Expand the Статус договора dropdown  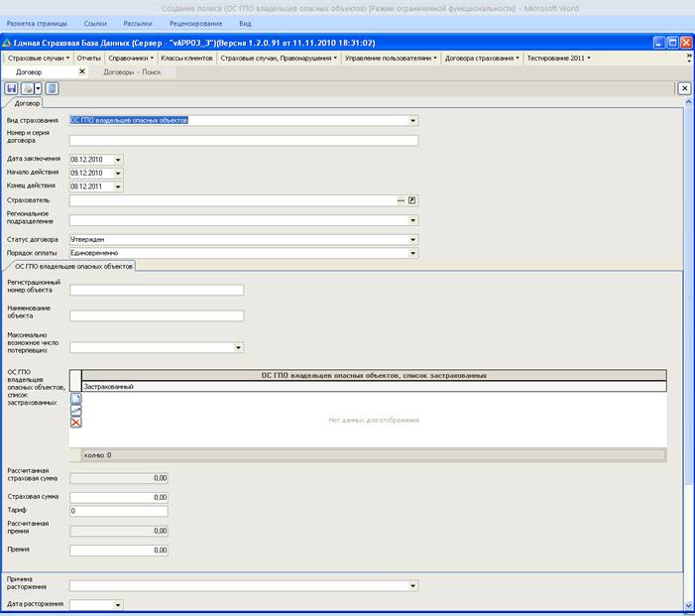click(412, 239)
